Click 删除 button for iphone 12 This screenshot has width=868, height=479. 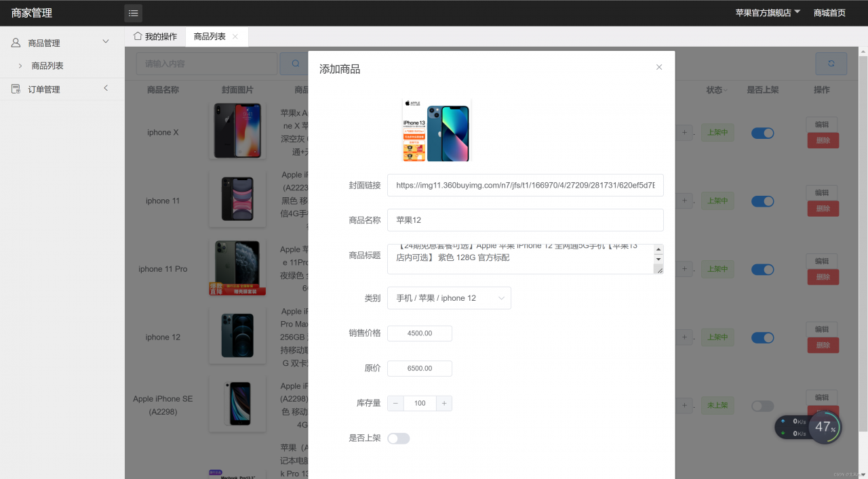(x=823, y=346)
